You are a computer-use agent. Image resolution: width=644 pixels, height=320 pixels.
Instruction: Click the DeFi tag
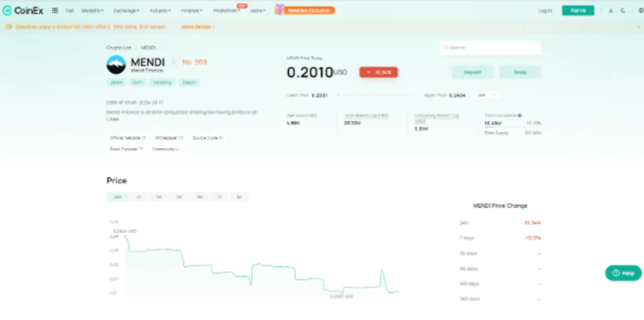[x=137, y=82]
